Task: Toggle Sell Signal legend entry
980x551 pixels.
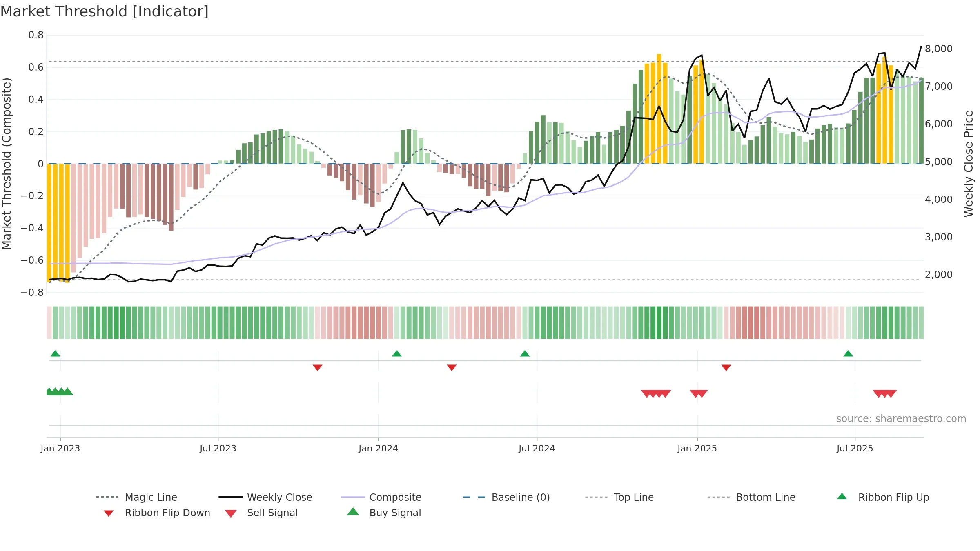Action: tap(261, 513)
